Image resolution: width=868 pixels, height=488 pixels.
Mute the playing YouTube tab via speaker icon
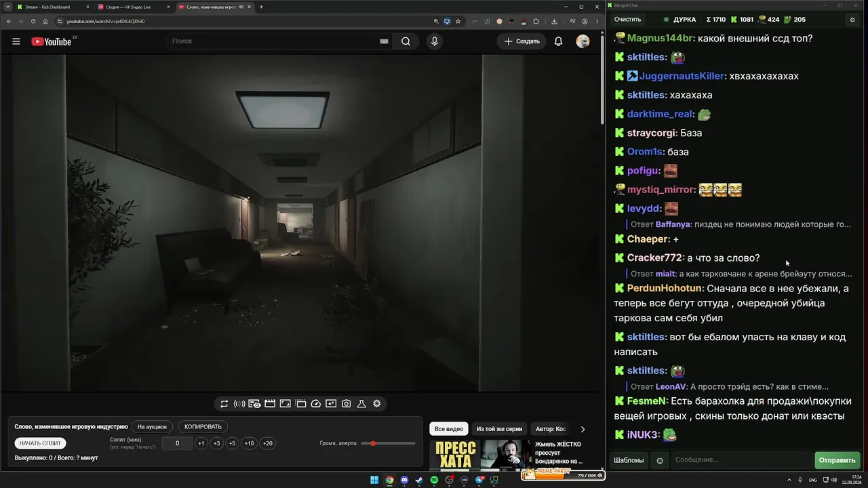[241, 7]
